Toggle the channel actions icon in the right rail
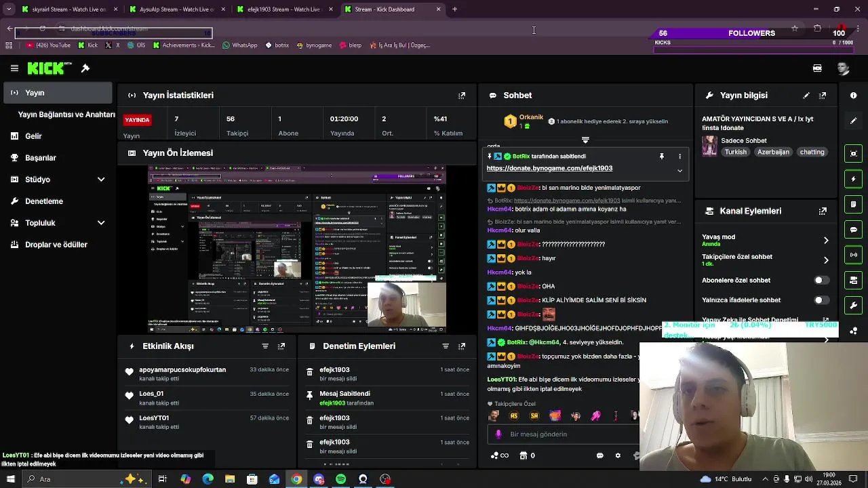This screenshot has height=488, width=868. pyautogui.click(x=854, y=280)
